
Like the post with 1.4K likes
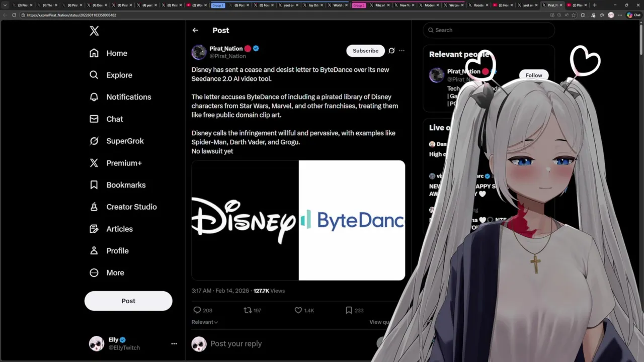[x=304, y=310]
